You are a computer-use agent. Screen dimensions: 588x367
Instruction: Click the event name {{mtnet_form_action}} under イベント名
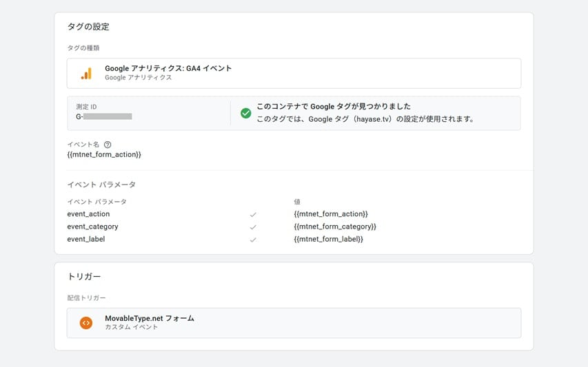(104, 155)
